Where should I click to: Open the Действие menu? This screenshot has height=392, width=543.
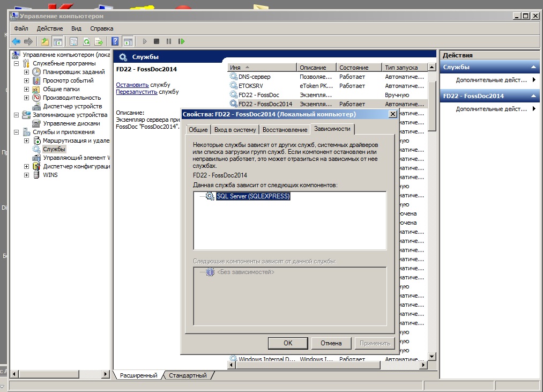[x=50, y=28]
